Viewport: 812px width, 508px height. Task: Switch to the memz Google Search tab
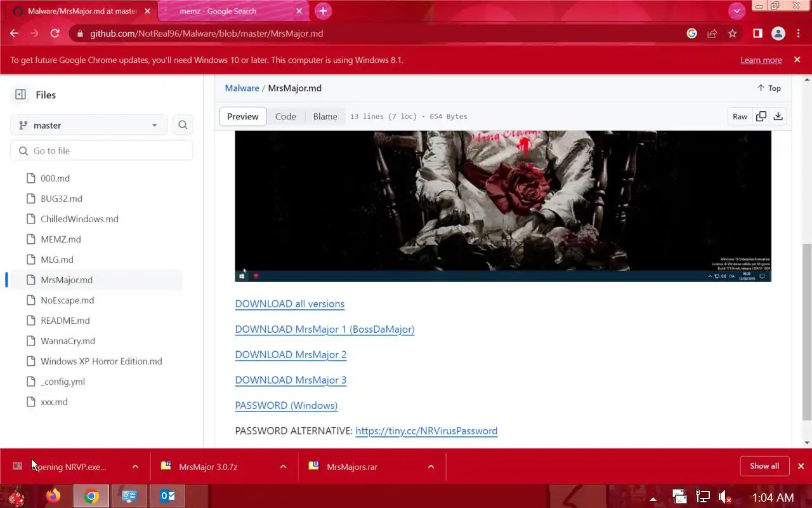pyautogui.click(x=233, y=11)
